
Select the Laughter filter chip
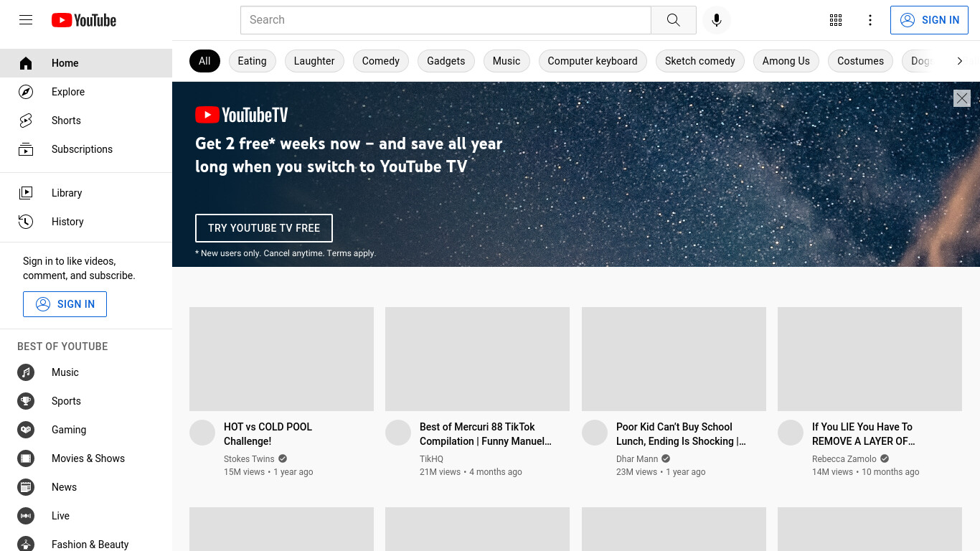(x=314, y=61)
